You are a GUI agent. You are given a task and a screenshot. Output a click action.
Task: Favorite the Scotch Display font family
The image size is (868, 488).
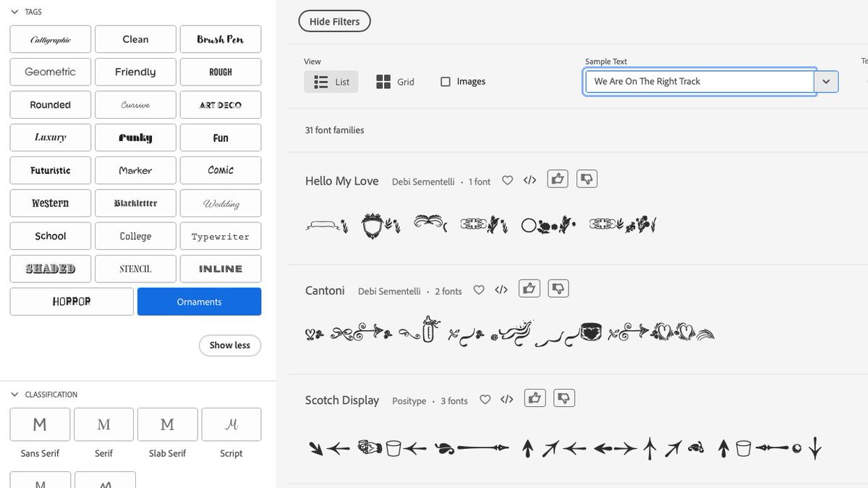(485, 399)
